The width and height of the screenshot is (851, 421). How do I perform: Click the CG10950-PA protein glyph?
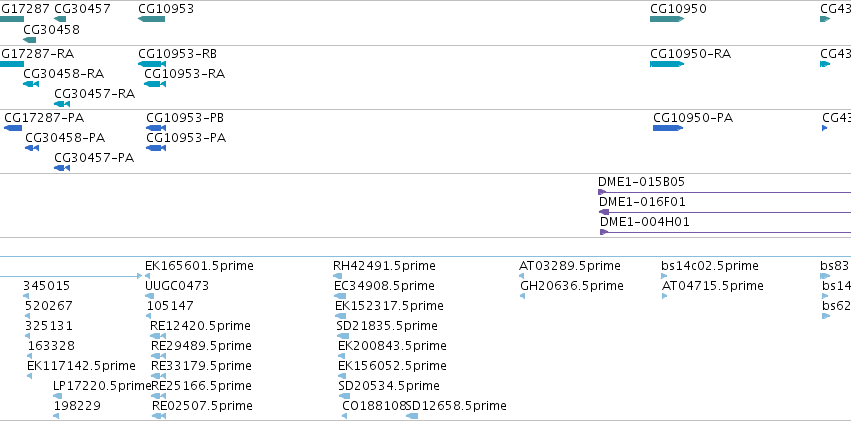click(x=668, y=128)
